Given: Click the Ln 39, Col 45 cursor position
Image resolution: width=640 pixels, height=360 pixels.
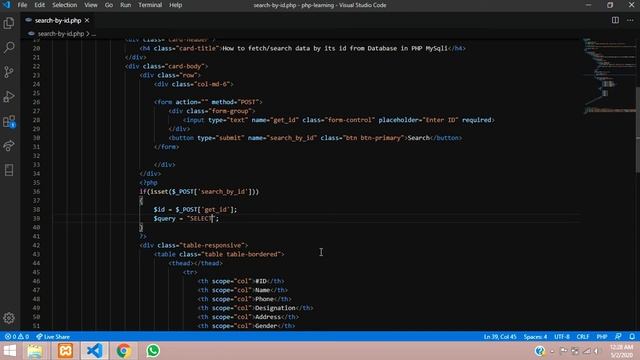Looking at the screenshot, I should 500,337.
